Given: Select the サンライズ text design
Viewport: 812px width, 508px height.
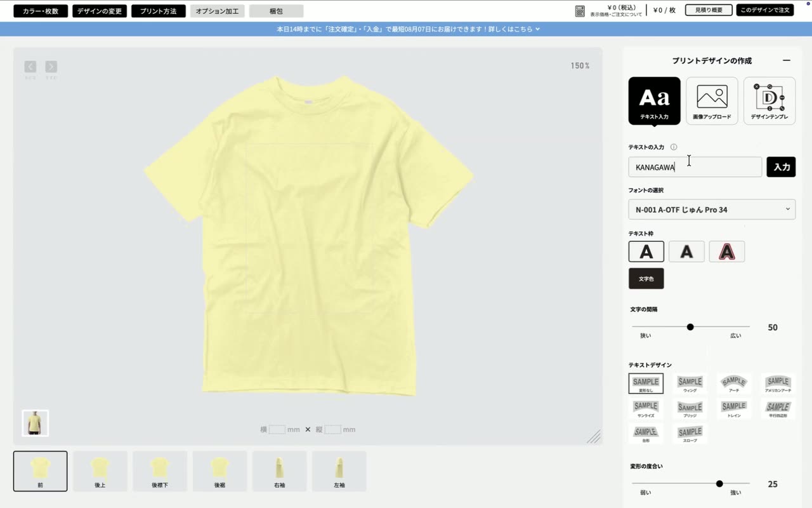Looking at the screenshot, I should click(646, 408).
